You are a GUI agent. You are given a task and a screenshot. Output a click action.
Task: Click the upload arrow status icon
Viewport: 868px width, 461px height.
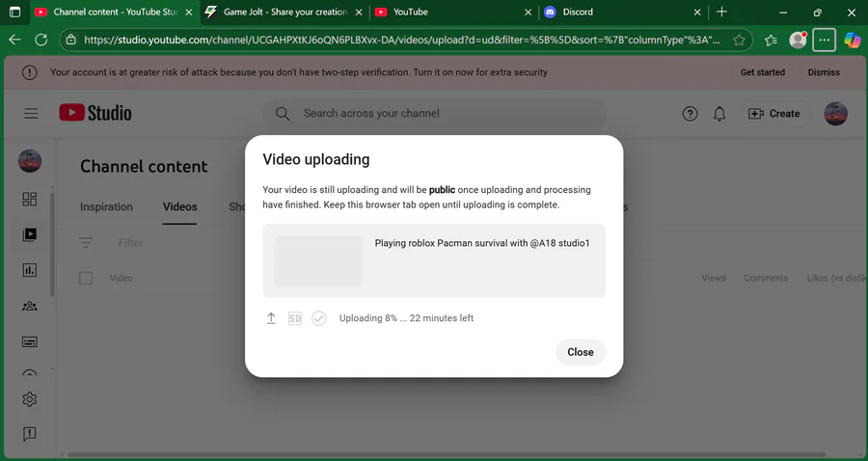271,318
